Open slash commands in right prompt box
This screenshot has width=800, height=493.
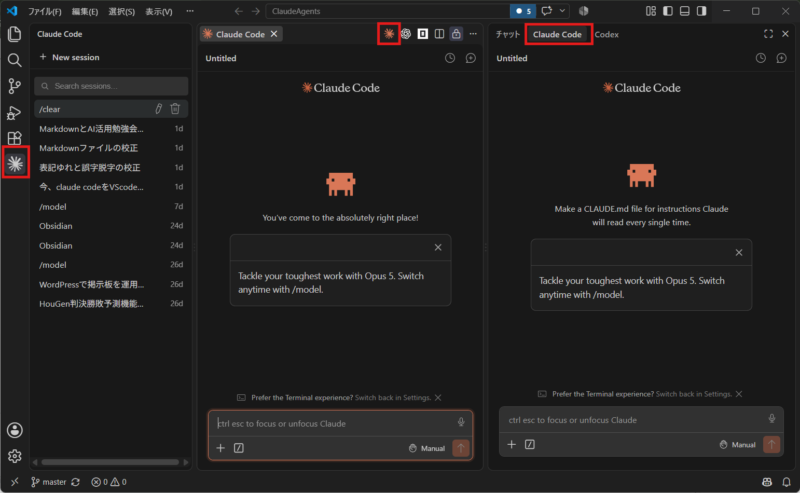coord(530,445)
